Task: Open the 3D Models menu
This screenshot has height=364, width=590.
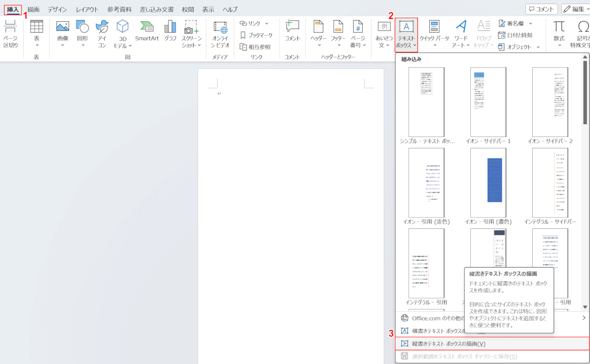Action: click(122, 34)
